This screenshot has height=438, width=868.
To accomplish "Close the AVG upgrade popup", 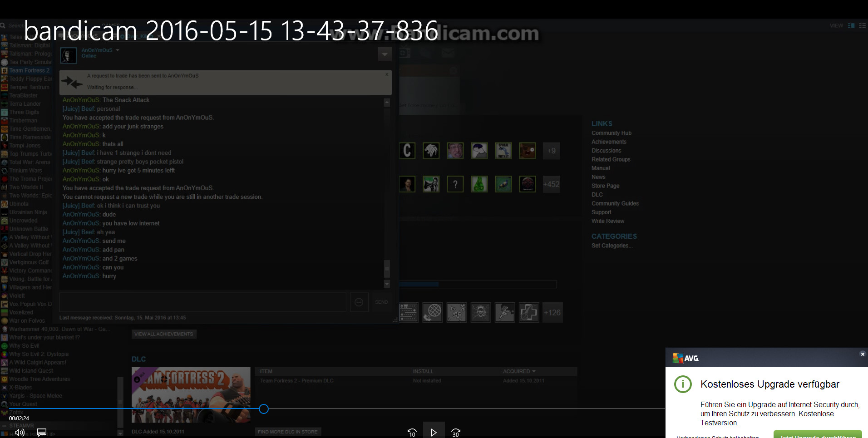I will pyautogui.click(x=863, y=354).
